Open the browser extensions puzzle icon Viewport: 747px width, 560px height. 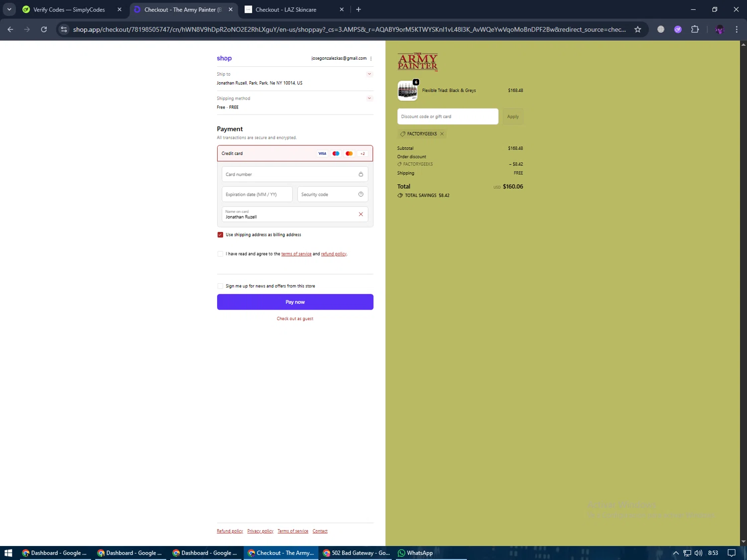(x=695, y=29)
